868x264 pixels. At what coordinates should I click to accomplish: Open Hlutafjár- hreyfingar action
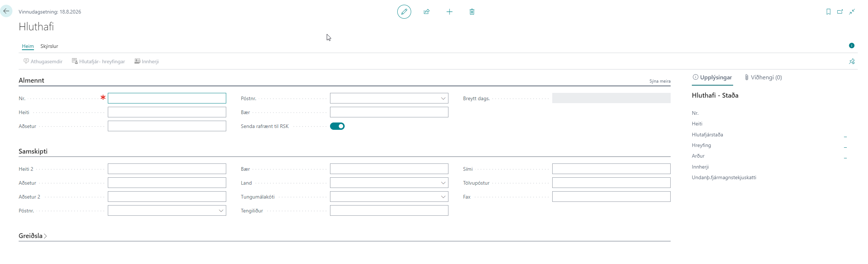click(x=98, y=61)
